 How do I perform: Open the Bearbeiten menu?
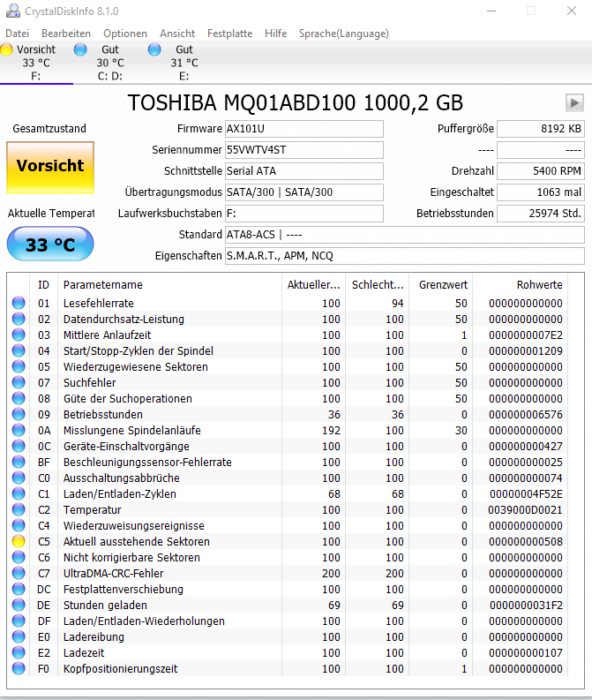[66, 34]
